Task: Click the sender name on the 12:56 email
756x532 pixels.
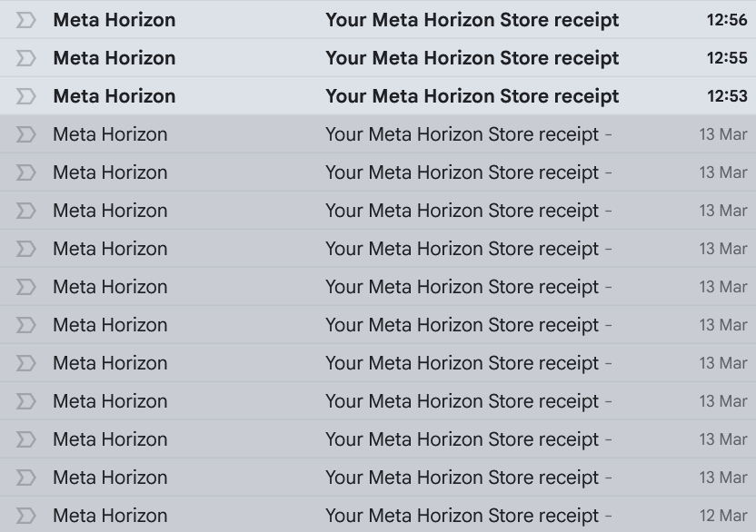Action: (114, 20)
